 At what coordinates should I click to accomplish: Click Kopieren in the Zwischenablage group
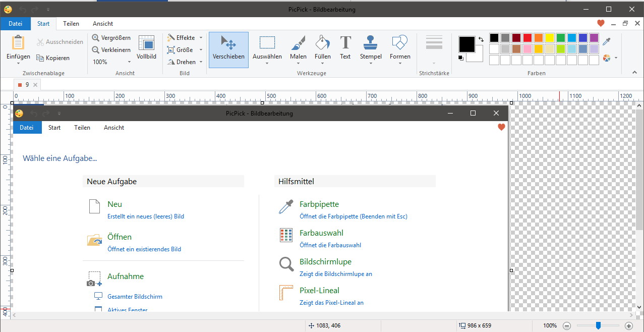pyautogui.click(x=53, y=58)
